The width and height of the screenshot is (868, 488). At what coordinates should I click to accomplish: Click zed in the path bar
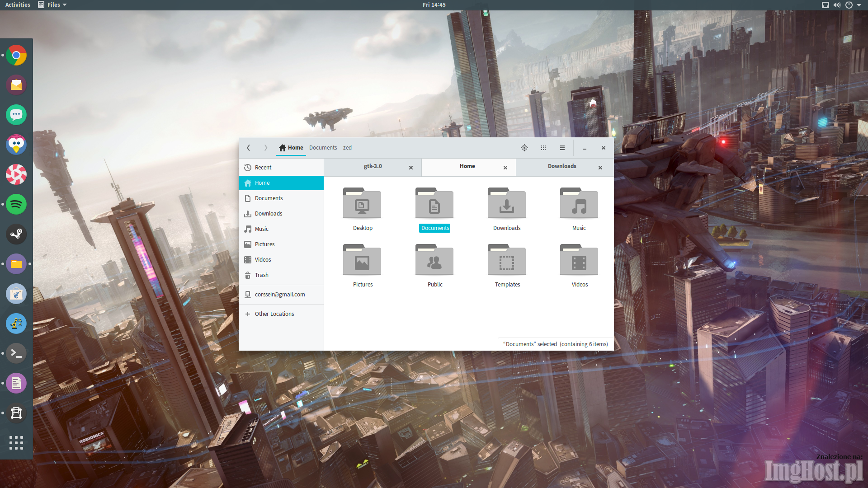(x=347, y=148)
